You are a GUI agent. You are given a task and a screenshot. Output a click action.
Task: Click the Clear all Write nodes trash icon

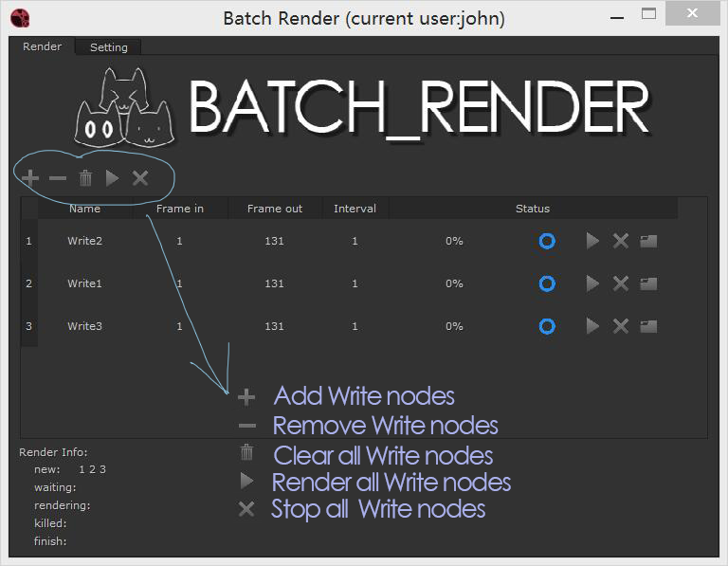pos(85,177)
